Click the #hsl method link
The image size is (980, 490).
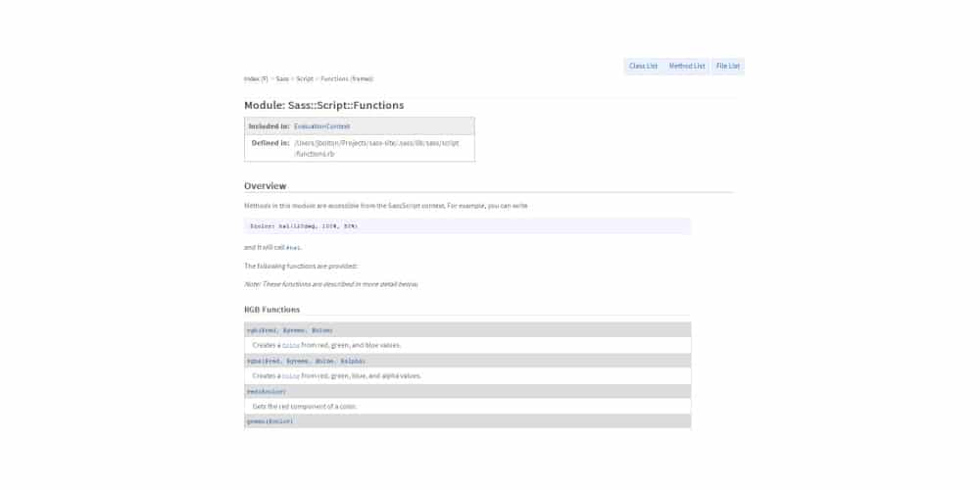click(x=293, y=248)
